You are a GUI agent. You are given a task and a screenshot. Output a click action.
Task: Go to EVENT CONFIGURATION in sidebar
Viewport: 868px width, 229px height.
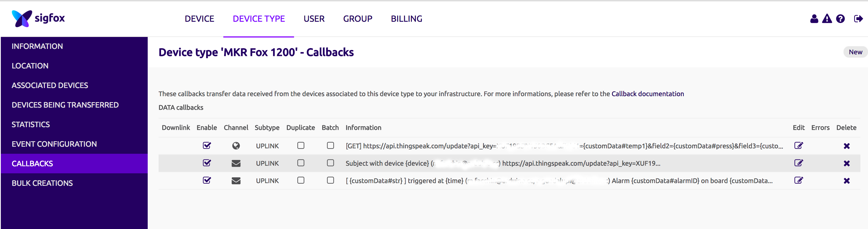[x=54, y=144]
